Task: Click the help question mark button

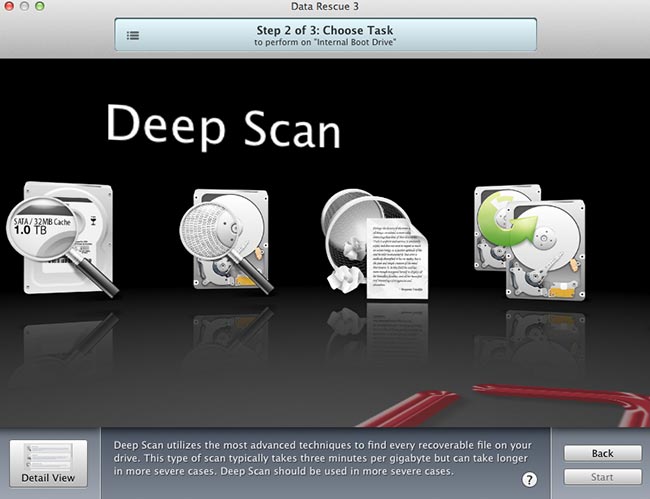Action: [x=529, y=480]
